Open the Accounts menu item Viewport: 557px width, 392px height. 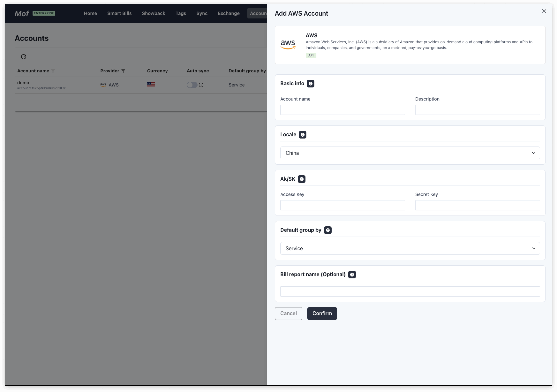click(x=257, y=13)
